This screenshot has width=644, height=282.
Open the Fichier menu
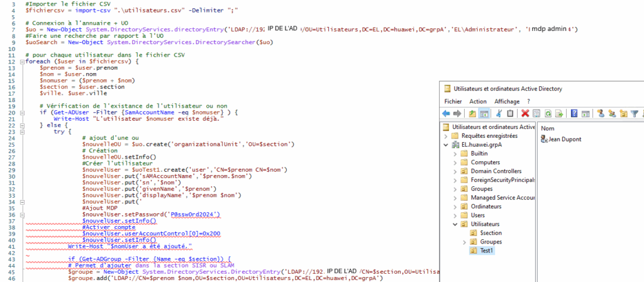click(x=453, y=101)
